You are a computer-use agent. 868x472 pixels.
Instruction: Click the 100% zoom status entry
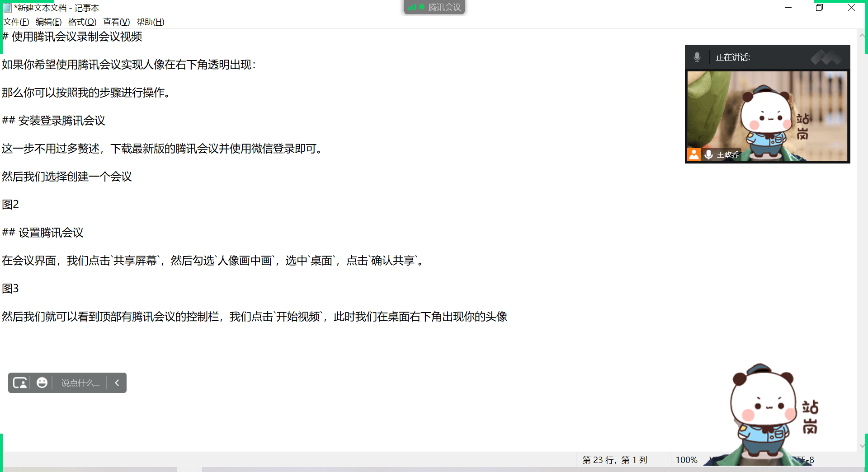click(x=686, y=460)
